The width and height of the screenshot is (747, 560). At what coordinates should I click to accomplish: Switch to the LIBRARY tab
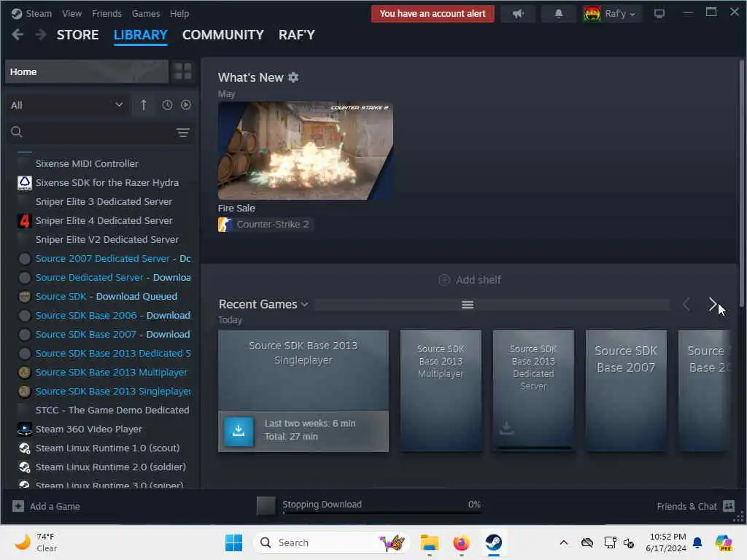[141, 35]
